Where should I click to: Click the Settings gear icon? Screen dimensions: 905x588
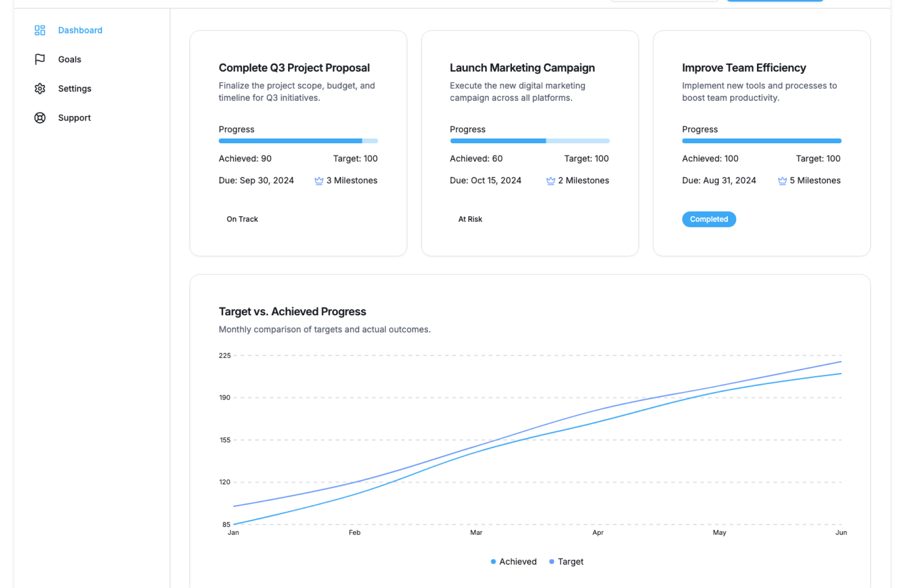click(x=40, y=89)
